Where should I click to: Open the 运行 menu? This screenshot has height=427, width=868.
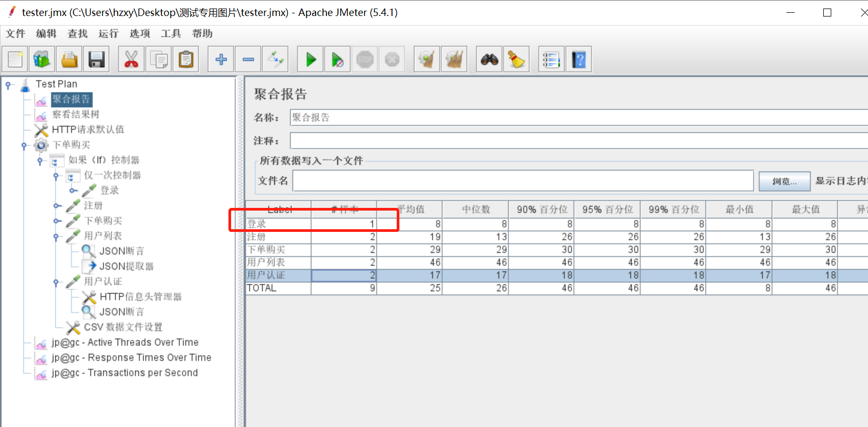tap(109, 34)
